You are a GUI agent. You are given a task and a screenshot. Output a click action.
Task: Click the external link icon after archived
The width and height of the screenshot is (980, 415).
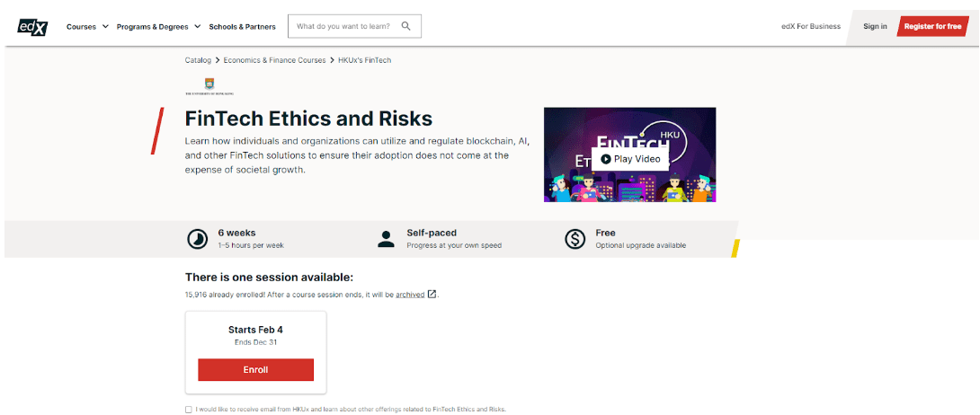(432, 294)
